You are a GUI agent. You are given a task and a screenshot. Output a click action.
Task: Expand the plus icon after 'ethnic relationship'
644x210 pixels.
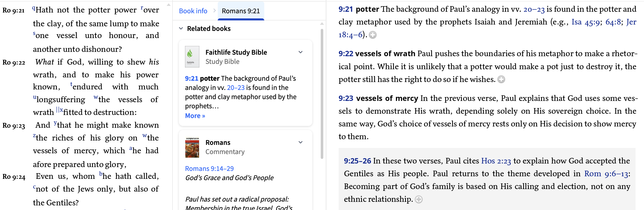coord(419,199)
